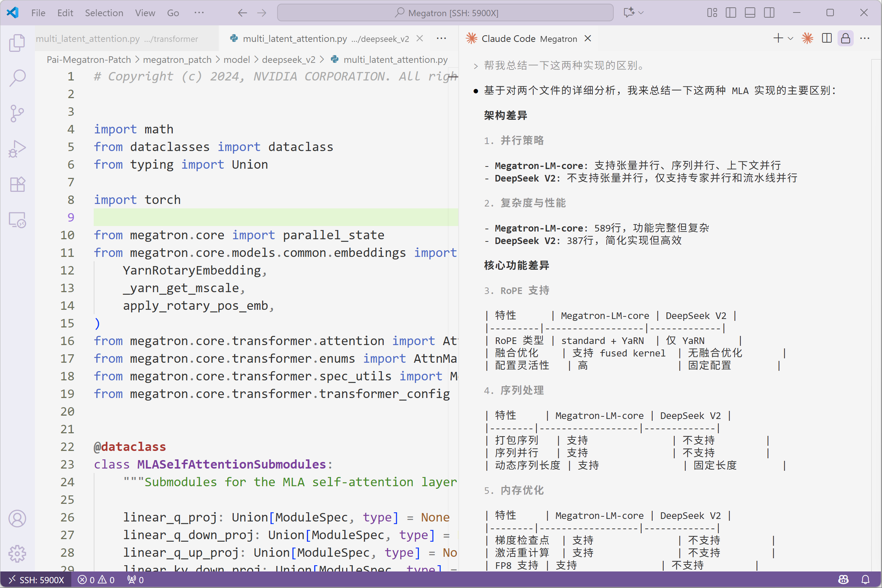Open the notifications bell icon
The height and width of the screenshot is (588, 882).
click(865, 580)
